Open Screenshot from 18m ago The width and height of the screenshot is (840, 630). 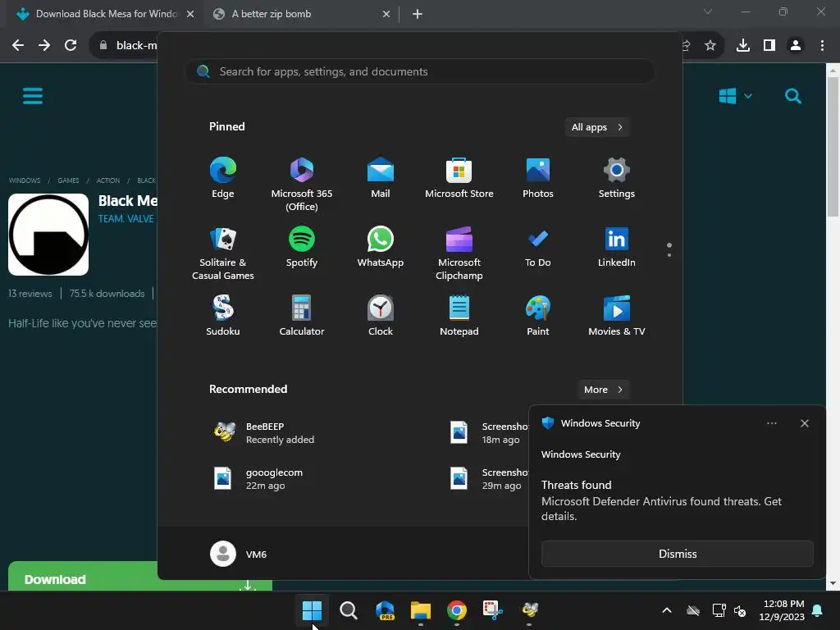tap(487, 433)
